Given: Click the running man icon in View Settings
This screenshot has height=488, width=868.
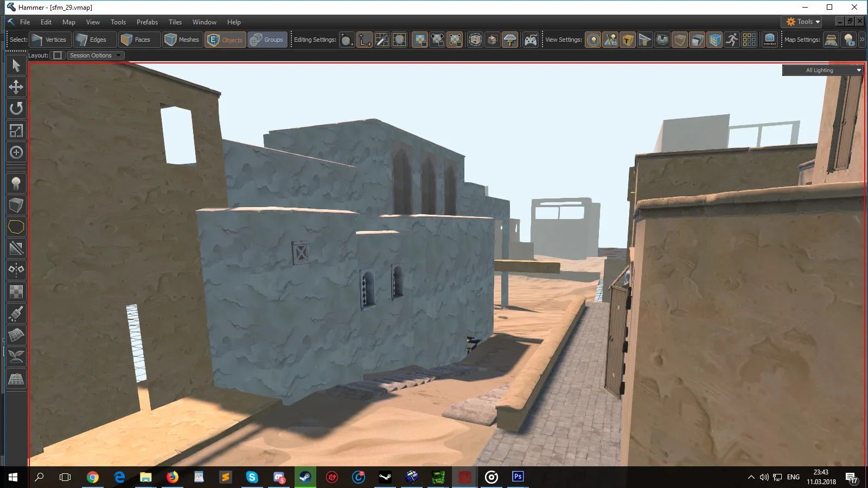Looking at the screenshot, I should 732,40.
